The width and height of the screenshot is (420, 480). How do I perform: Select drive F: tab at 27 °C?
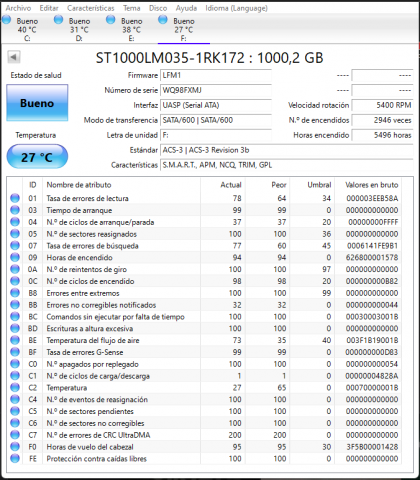183,29
